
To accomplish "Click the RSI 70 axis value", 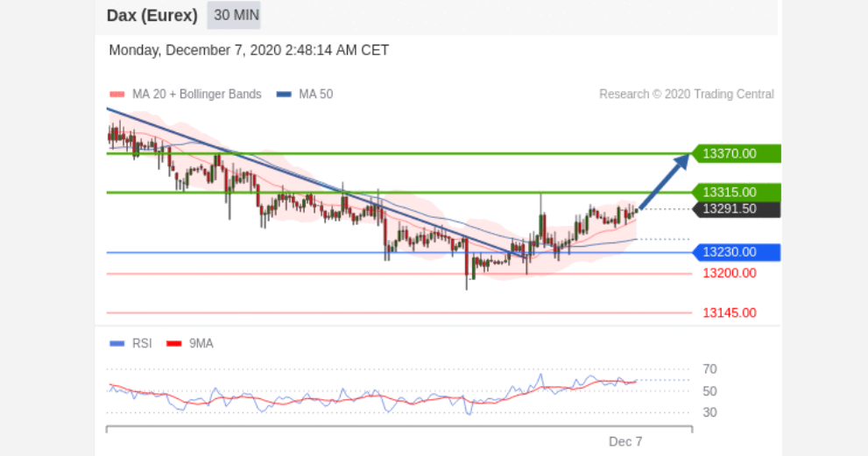I will (709, 369).
